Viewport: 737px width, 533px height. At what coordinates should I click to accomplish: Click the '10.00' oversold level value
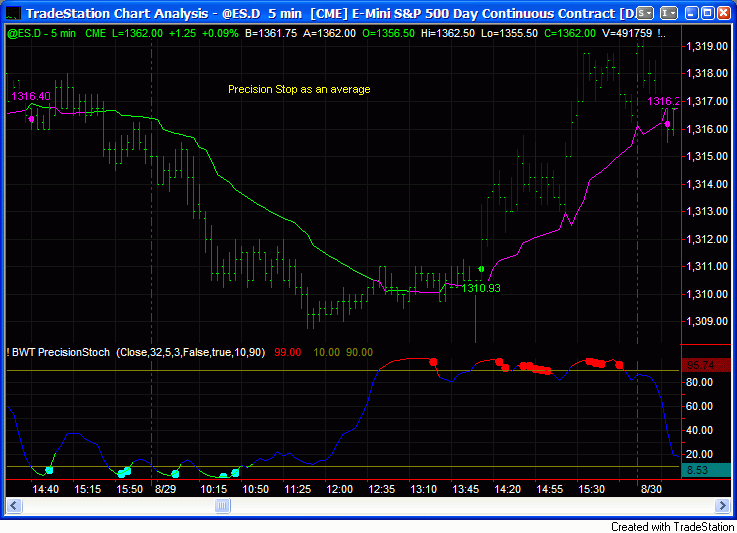click(326, 352)
